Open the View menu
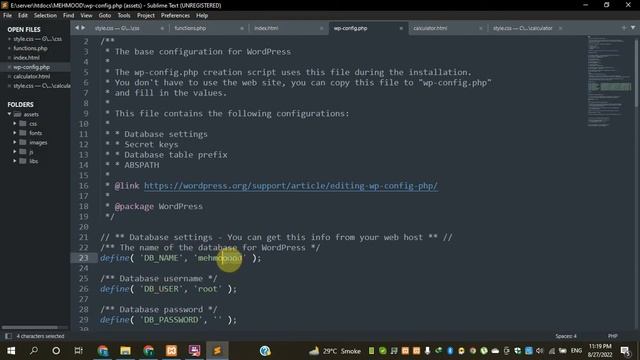640x360 pixels. pyautogui.click(x=86, y=16)
